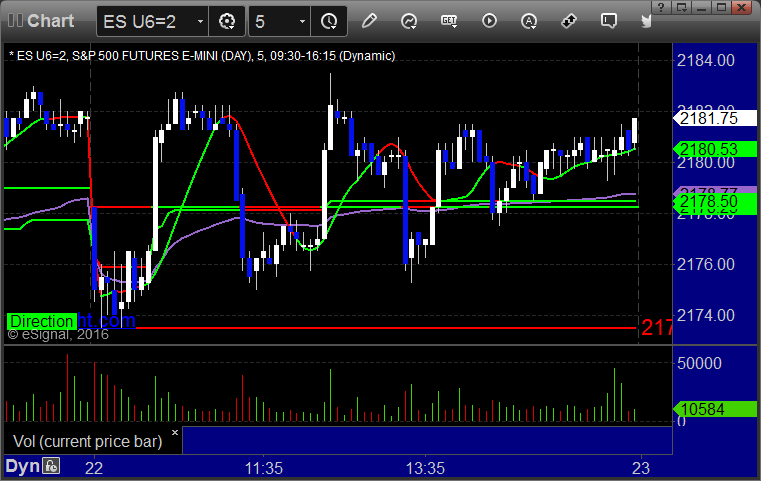Image resolution: width=761 pixels, height=481 pixels.
Task: Open the interval 5 dropdown arrow
Action: tap(302, 21)
